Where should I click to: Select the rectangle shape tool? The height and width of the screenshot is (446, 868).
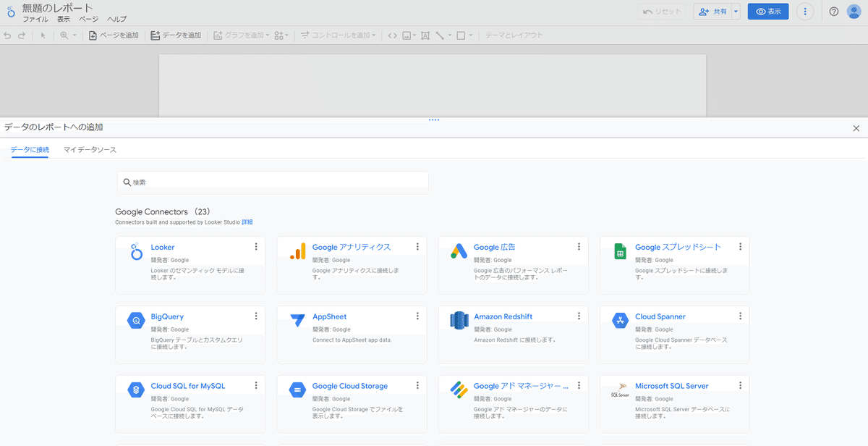tap(461, 35)
